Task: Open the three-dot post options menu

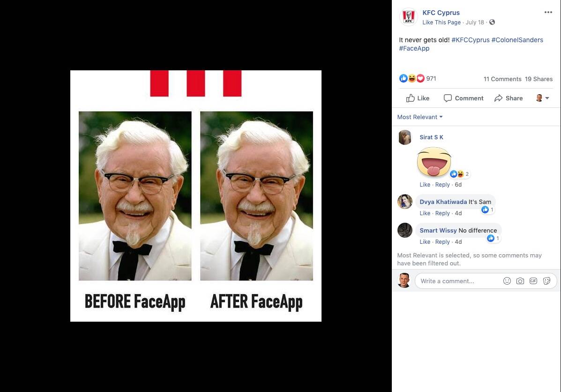Action: [x=548, y=13]
